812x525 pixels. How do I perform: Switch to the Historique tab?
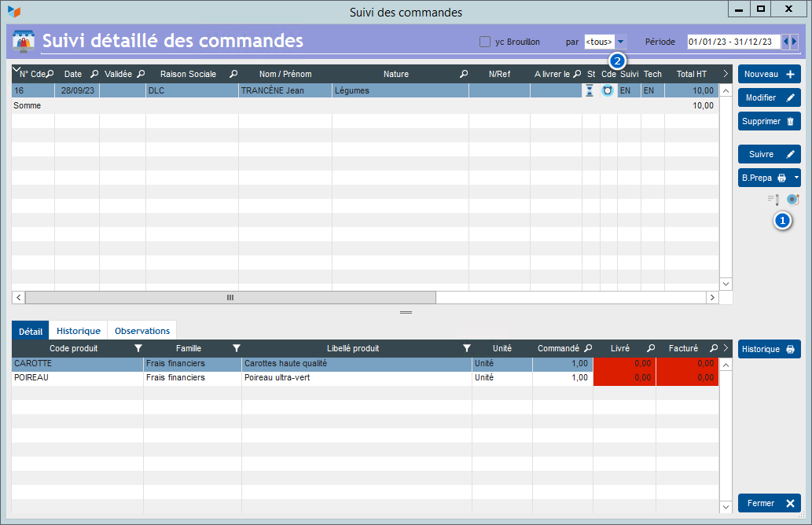click(x=78, y=331)
